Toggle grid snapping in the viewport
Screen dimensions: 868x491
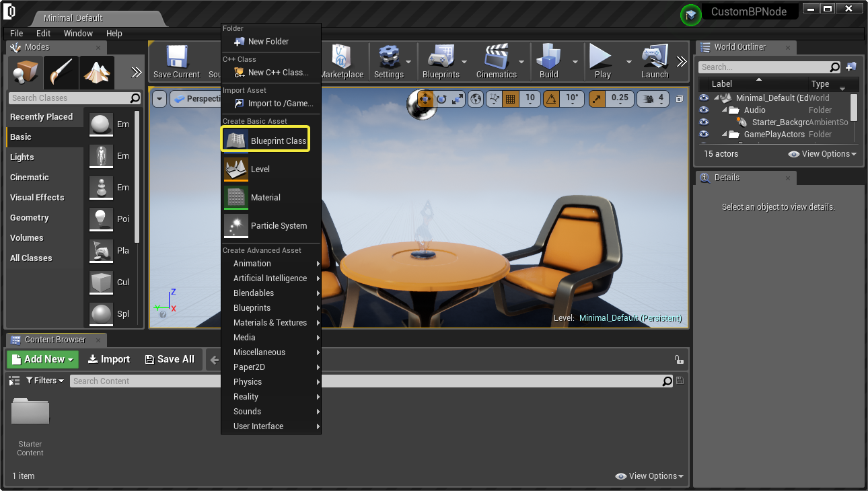tap(510, 99)
